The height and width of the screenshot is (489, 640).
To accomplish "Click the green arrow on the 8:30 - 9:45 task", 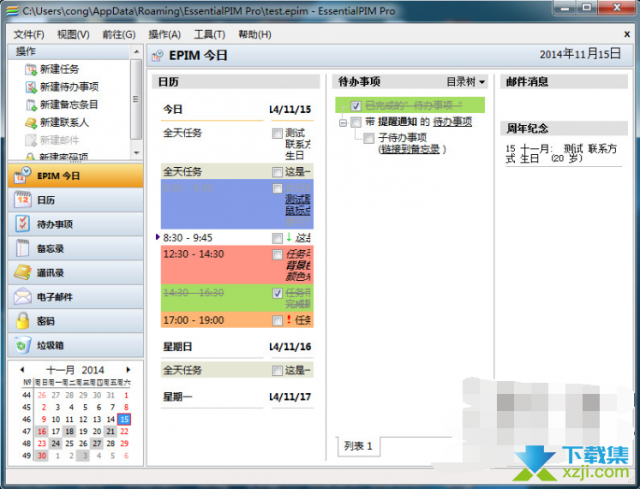I will click(x=289, y=237).
